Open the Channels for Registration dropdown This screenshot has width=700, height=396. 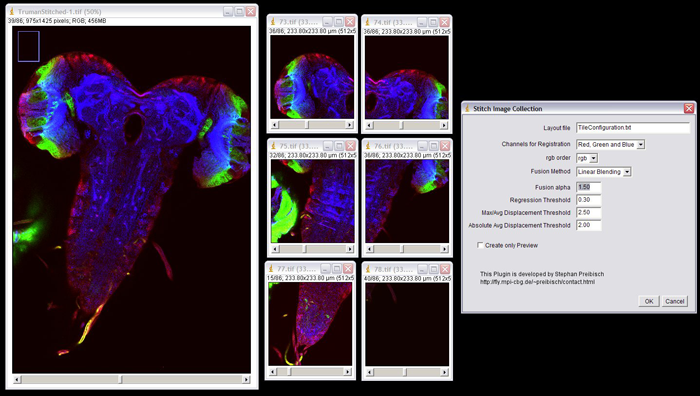point(611,145)
